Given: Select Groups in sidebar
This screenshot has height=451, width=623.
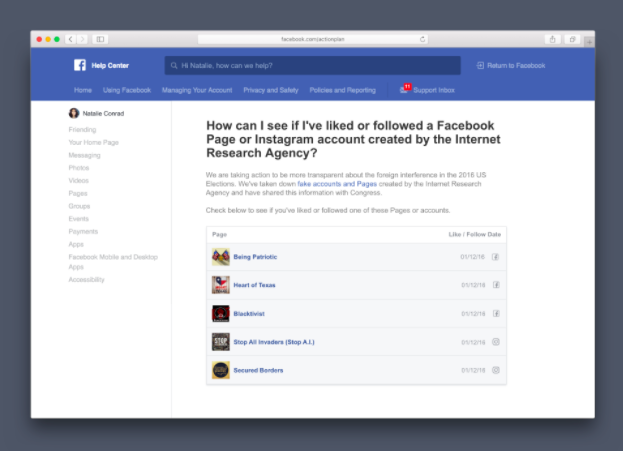Looking at the screenshot, I should coord(79,206).
